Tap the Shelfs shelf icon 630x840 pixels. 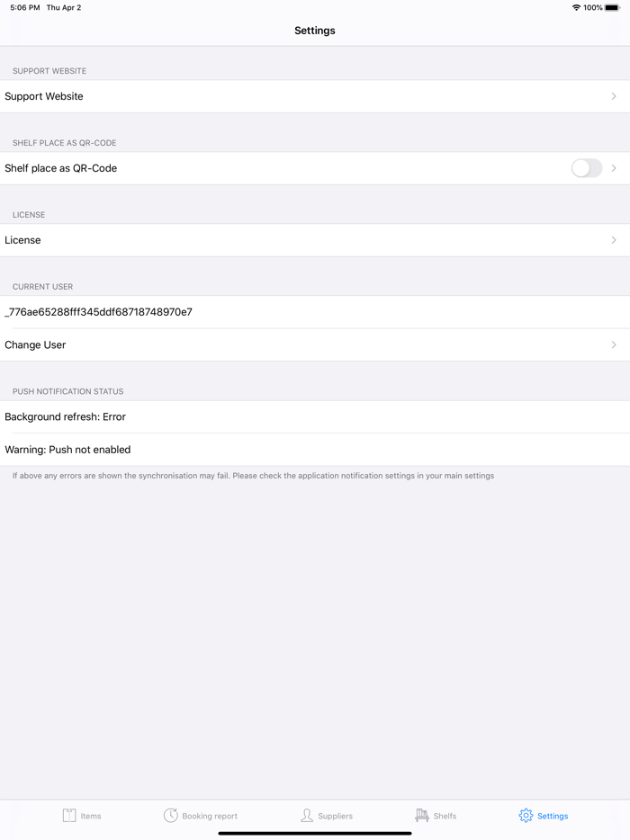421,816
